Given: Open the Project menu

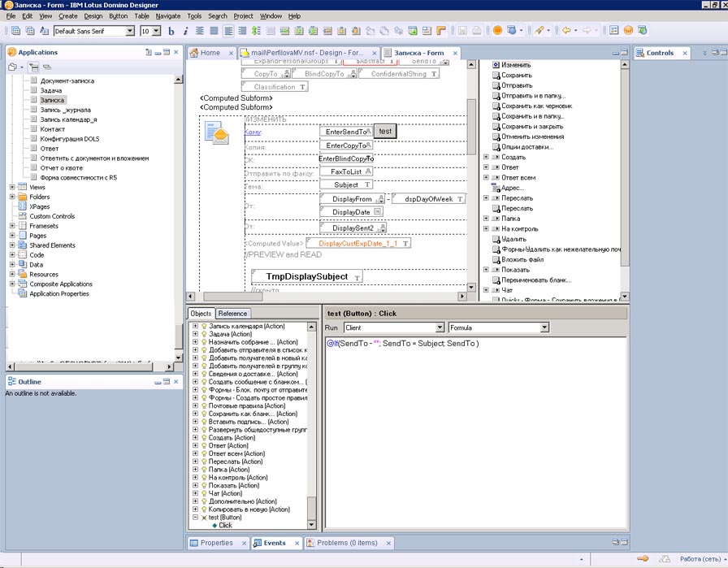Looking at the screenshot, I should [243, 15].
